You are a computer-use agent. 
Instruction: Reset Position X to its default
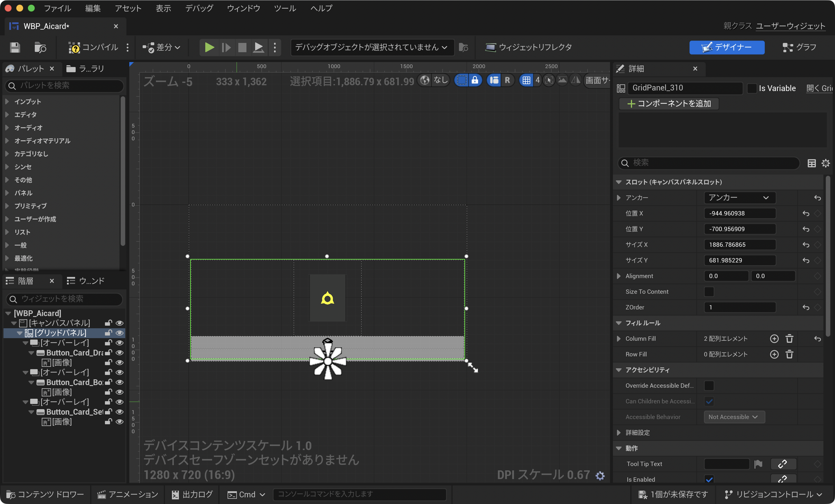806,213
